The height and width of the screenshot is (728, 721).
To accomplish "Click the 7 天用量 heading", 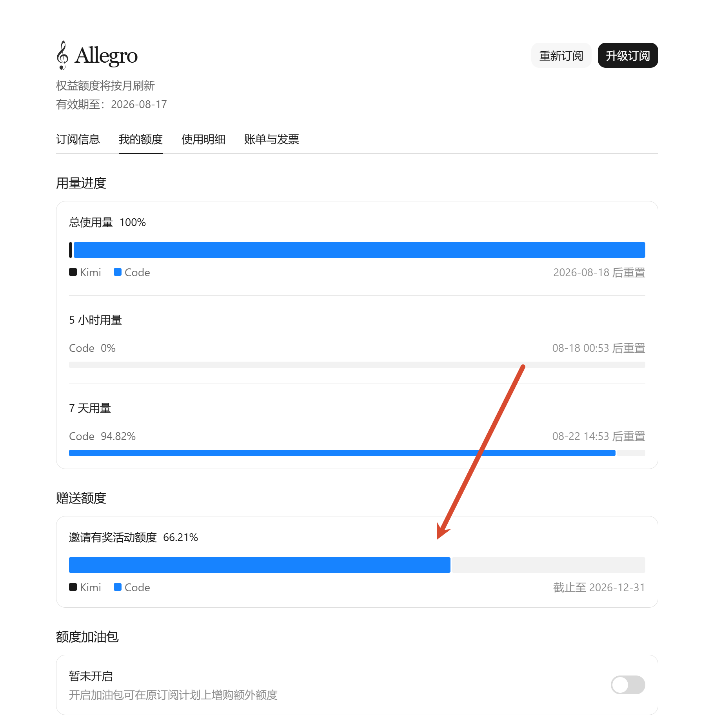I will pos(90,408).
